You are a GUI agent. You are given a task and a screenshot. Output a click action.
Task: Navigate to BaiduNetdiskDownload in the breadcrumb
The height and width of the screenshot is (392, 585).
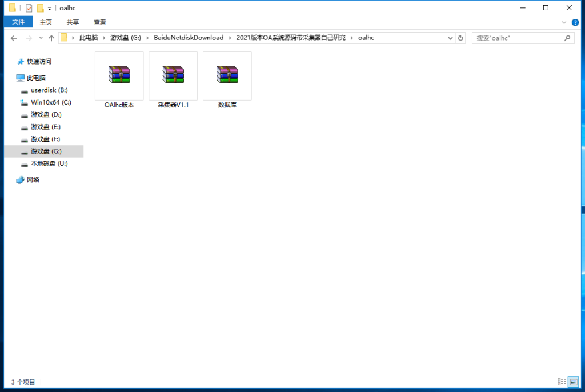(189, 38)
